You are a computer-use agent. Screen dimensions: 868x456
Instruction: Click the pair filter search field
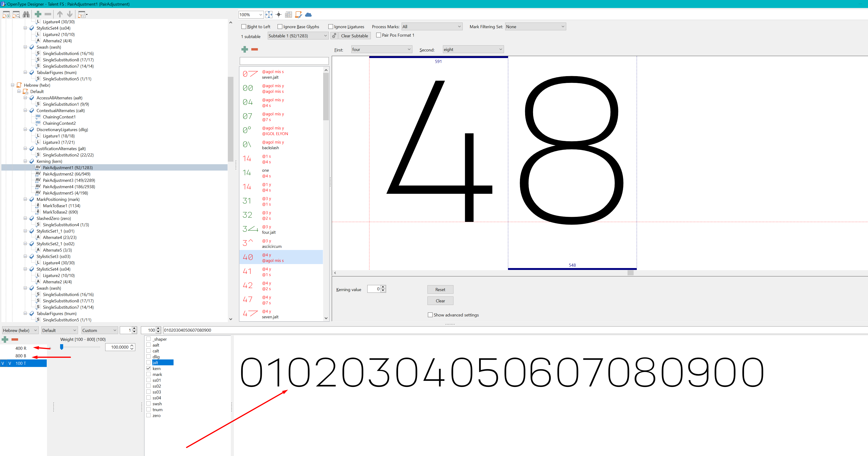[x=284, y=61]
